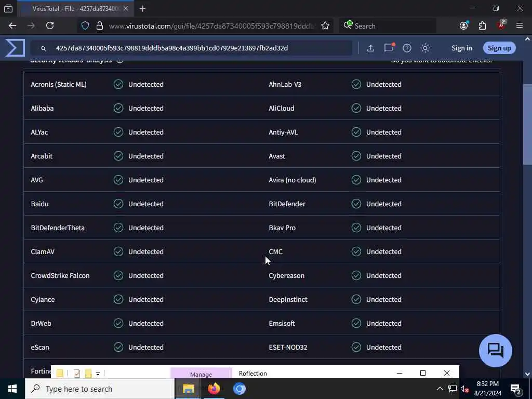Open the floating chat bubble button
This screenshot has width=532, height=399.
[x=495, y=351]
